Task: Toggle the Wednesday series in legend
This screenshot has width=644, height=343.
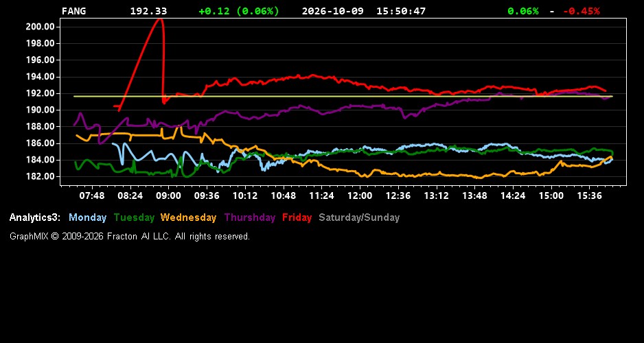Action: [x=189, y=217]
